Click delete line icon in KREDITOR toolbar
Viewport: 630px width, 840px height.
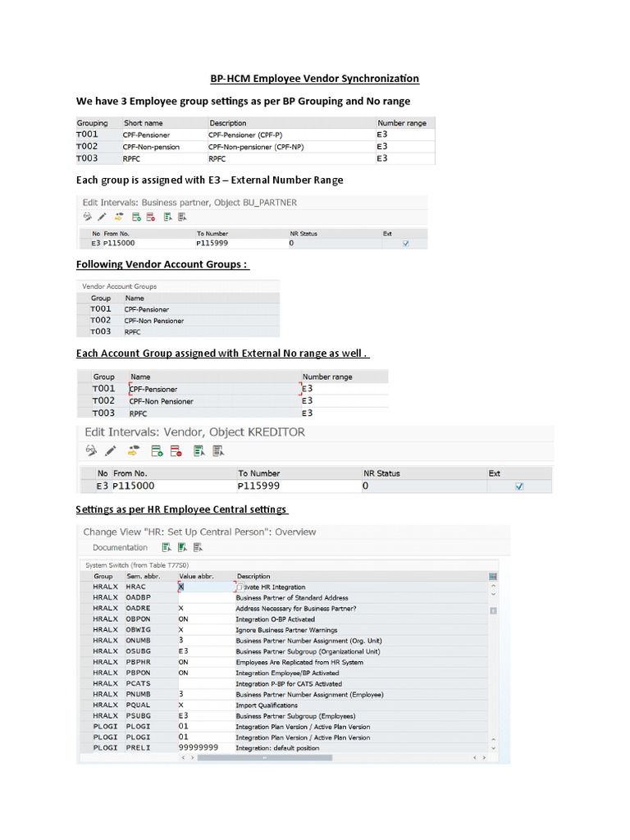click(176, 450)
